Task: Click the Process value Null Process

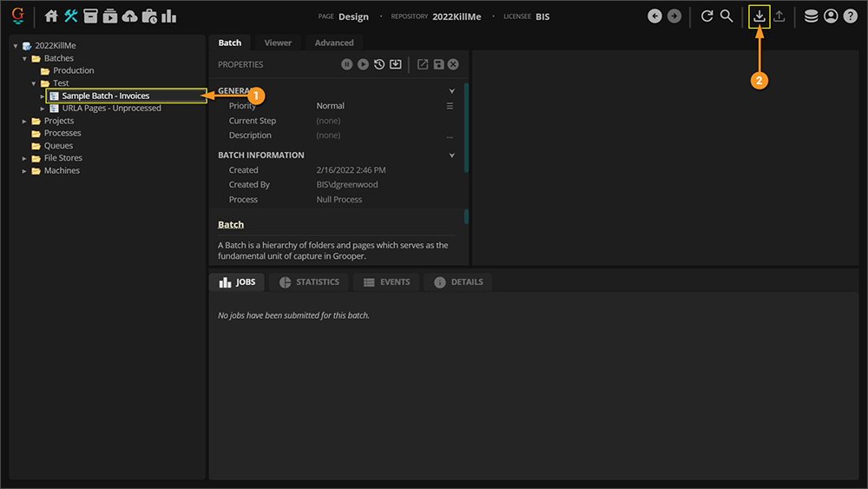Action: point(339,200)
